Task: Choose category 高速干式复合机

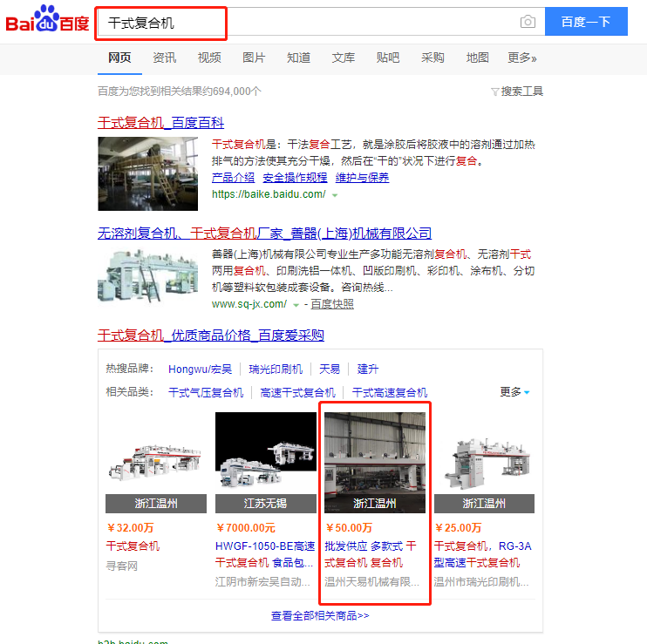Action: (298, 392)
